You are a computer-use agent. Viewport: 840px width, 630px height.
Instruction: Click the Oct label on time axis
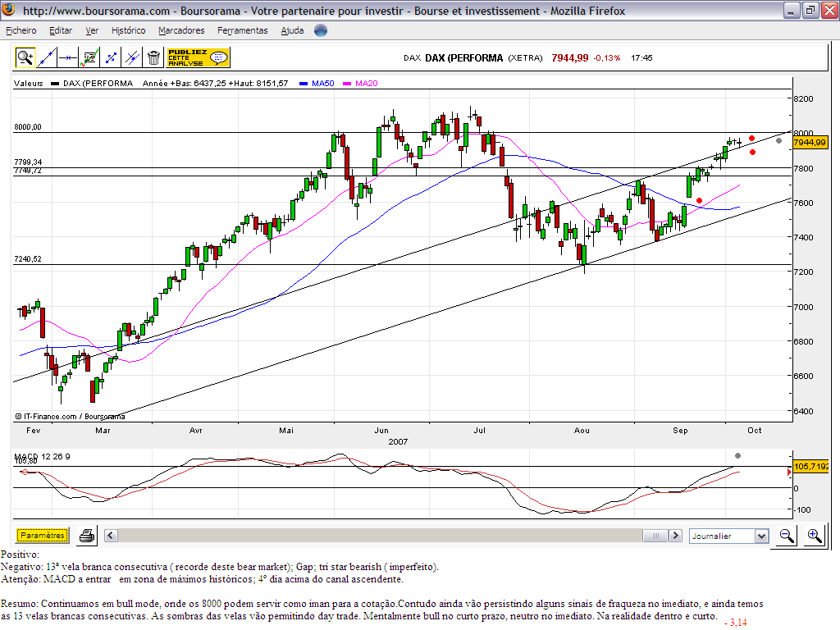pyautogui.click(x=755, y=430)
